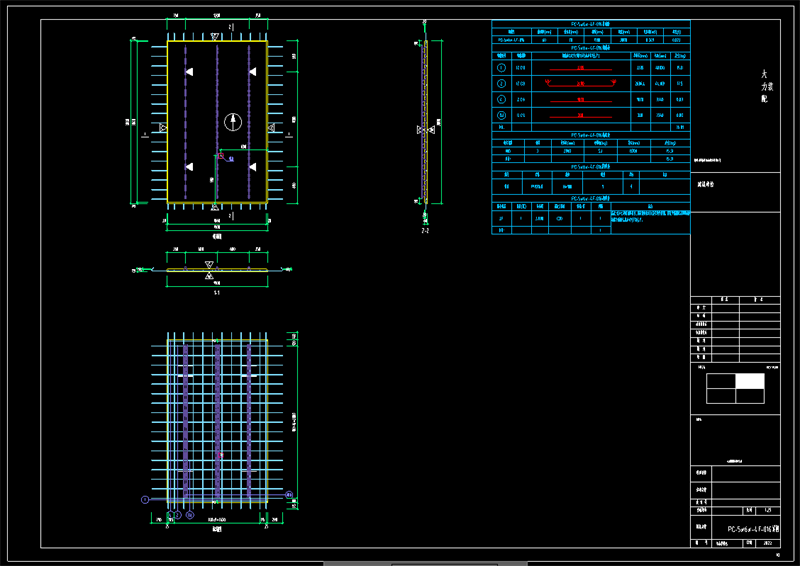This screenshot has height=566, width=800.
Task: Select circled number in second rebar table row
Action: (502, 84)
